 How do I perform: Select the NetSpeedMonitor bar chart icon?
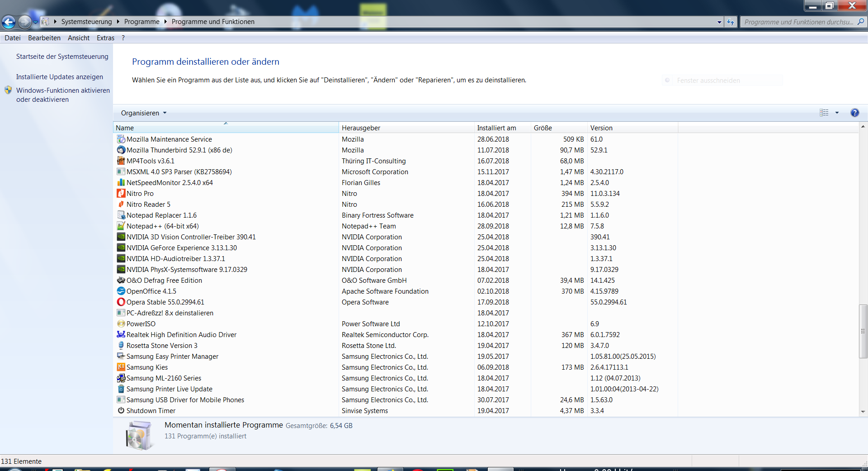point(121,182)
